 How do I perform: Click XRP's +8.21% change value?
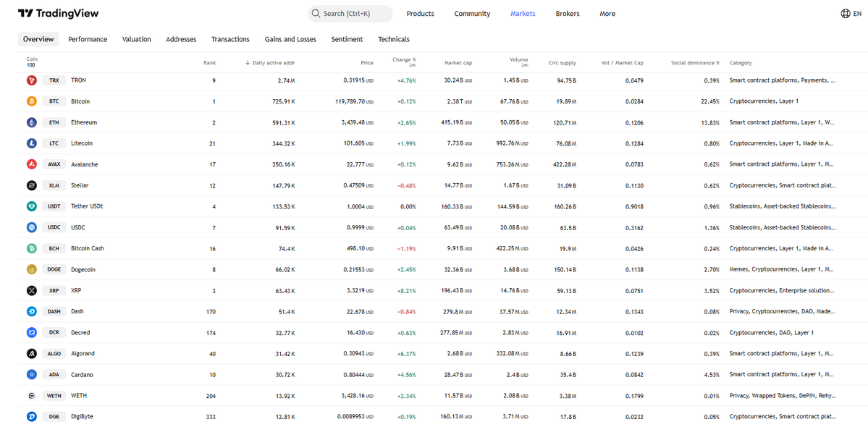click(406, 291)
